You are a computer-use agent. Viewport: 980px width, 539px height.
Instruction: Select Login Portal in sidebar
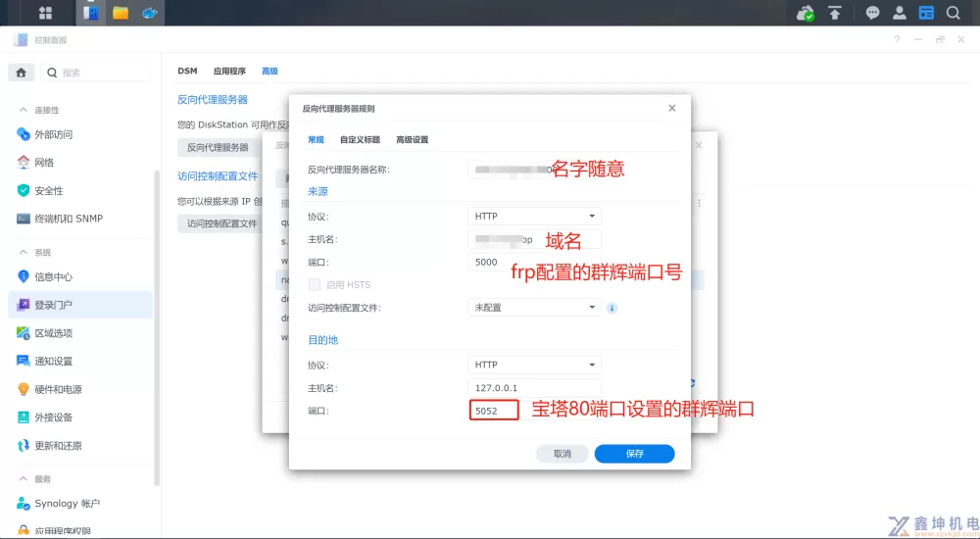pos(80,305)
